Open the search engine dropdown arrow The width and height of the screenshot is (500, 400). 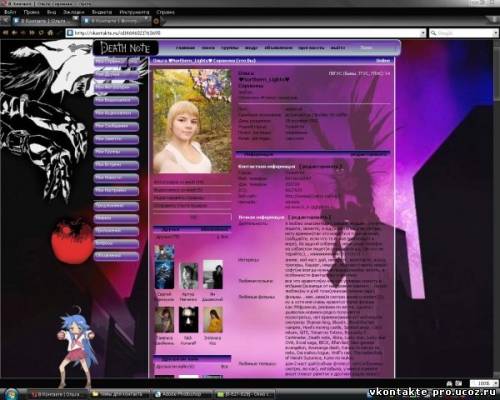click(x=495, y=33)
